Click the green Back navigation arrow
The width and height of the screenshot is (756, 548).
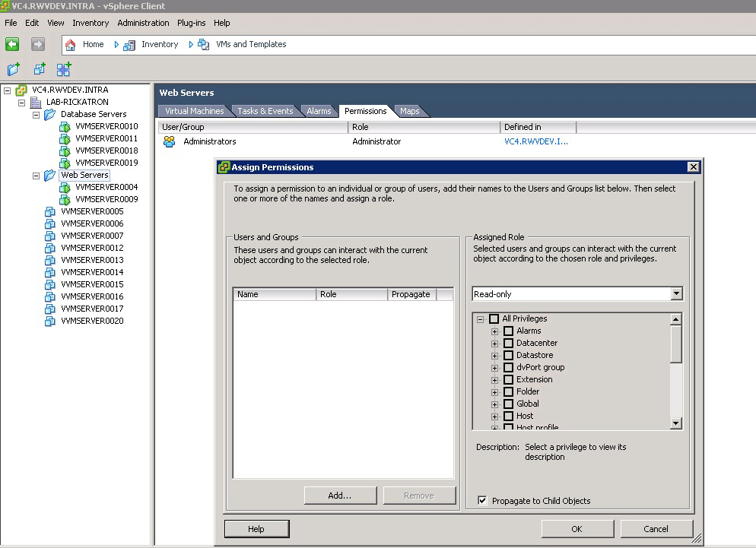tap(12, 44)
